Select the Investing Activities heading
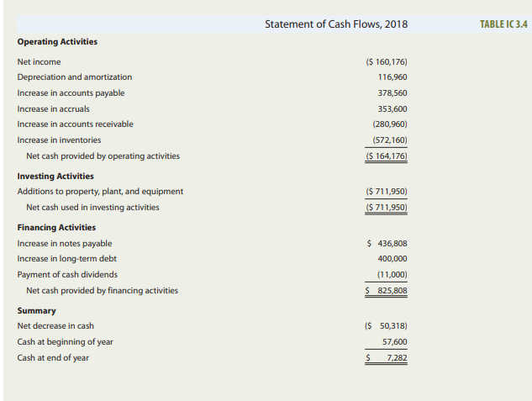This screenshot has height=401, width=532. [55, 176]
